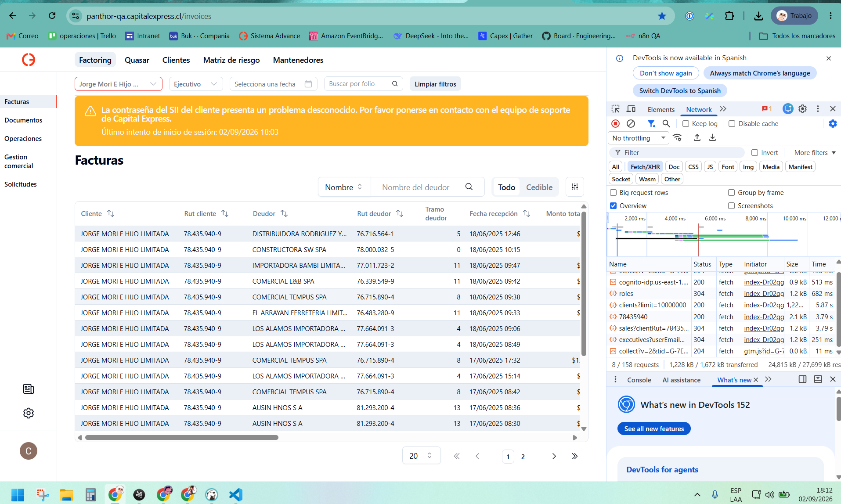Clear the network log

click(631, 124)
